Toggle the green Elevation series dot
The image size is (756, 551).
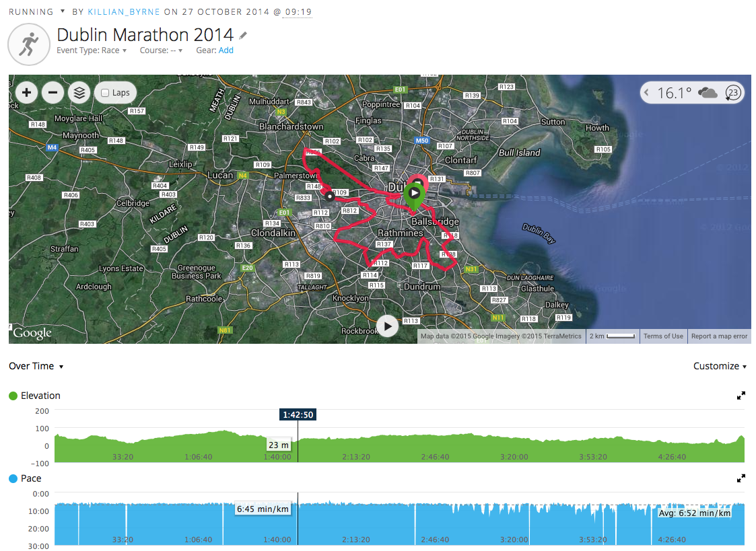pyautogui.click(x=13, y=396)
